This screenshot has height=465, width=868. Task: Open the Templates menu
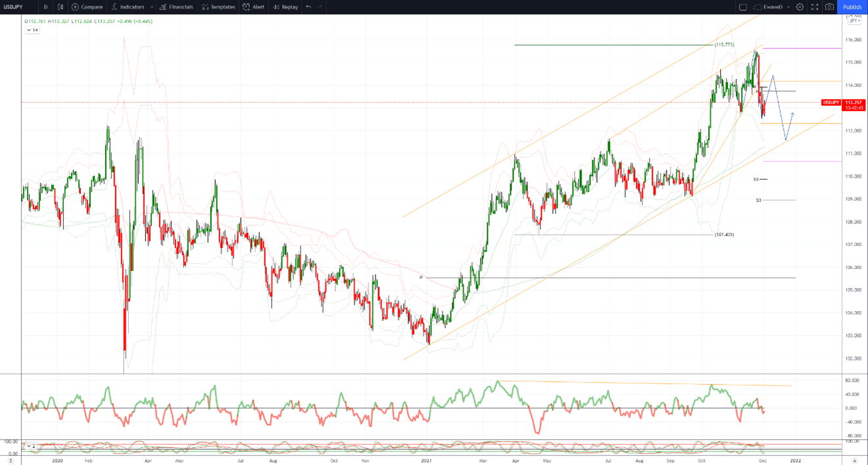coord(218,7)
